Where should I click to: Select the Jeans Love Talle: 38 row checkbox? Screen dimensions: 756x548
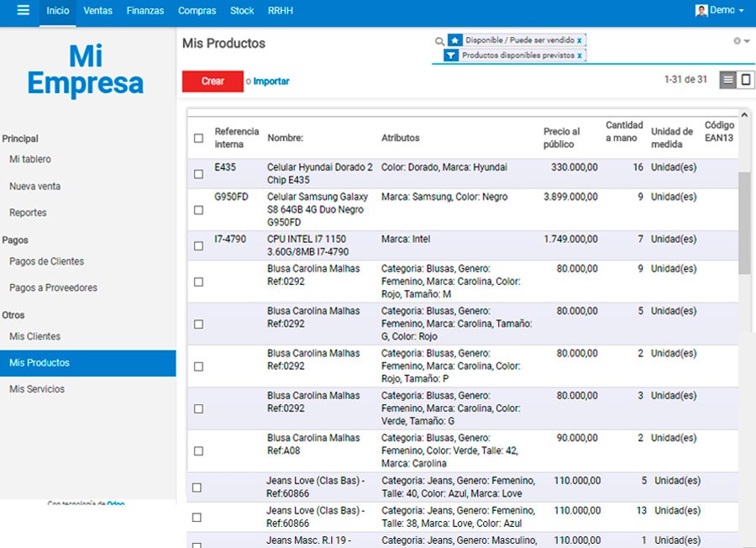[197, 517]
